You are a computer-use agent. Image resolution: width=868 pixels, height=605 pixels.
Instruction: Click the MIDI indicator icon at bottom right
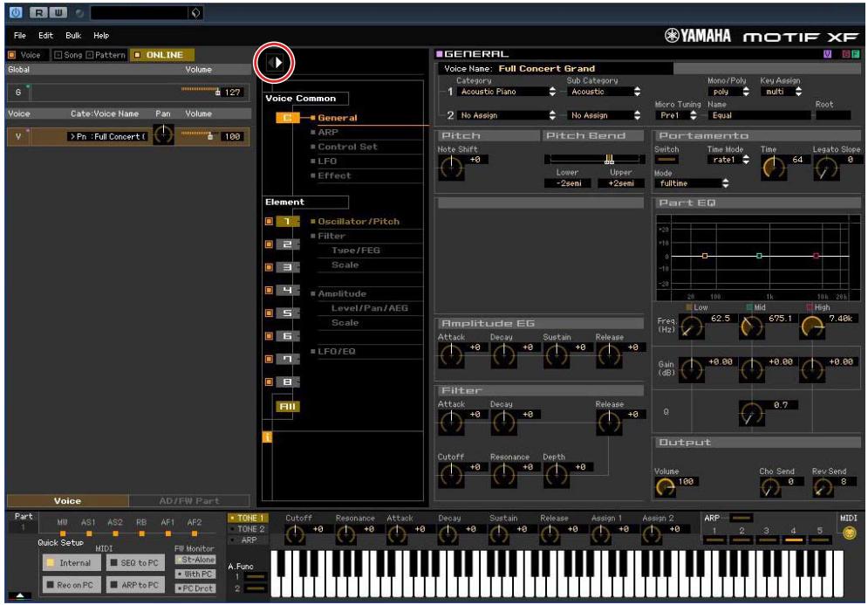849,533
